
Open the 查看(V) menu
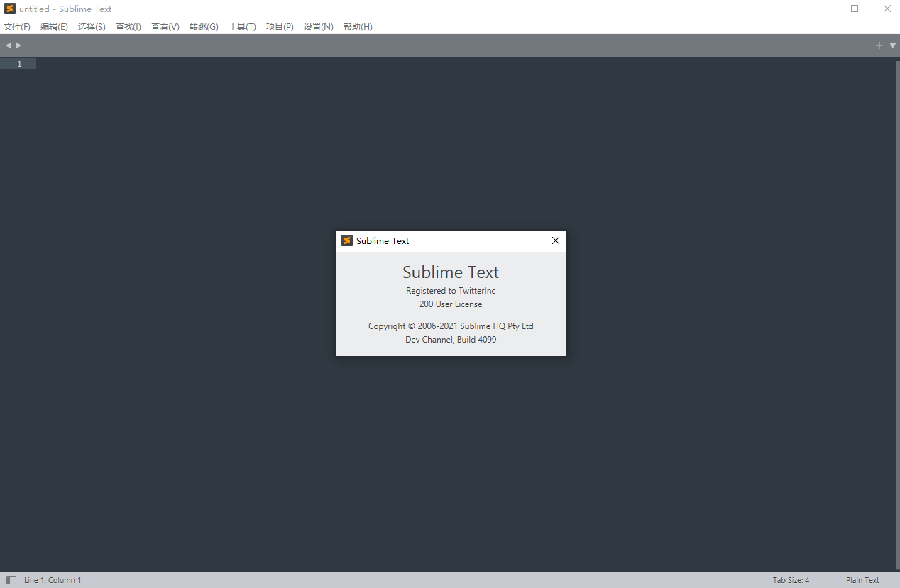[x=165, y=27]
